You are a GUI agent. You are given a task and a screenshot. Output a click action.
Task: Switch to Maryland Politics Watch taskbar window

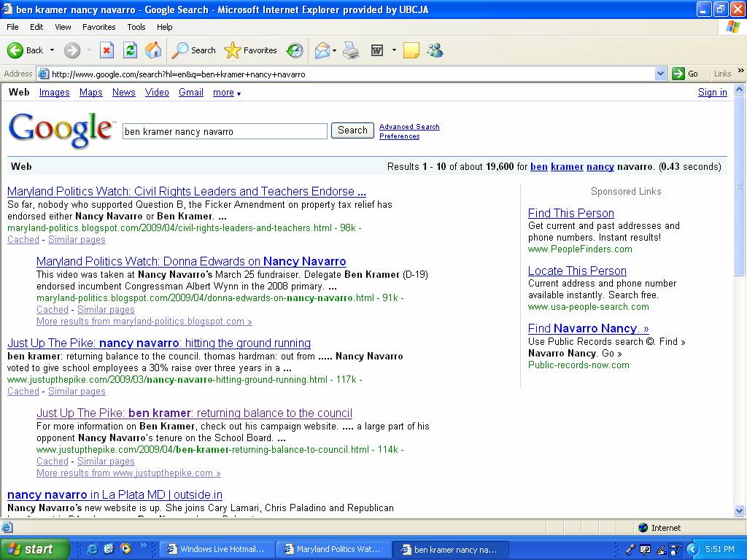pyautogui.click(x=333, y=549)
